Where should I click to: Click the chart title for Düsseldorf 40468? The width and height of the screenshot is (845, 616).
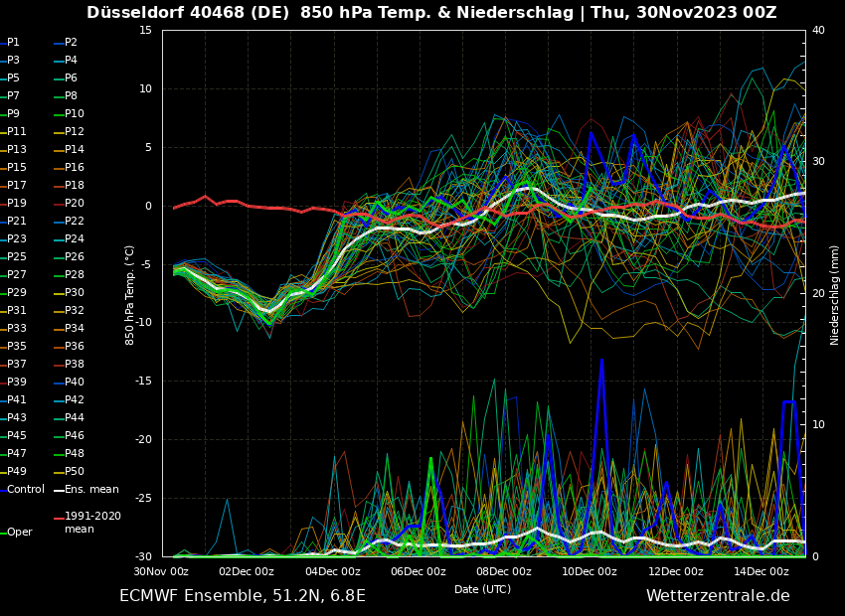tap(431, 13)
